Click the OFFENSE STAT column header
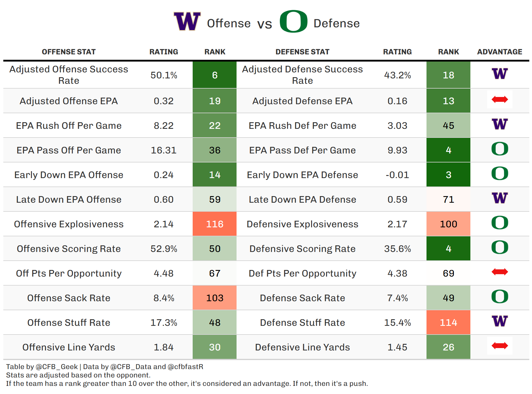 [69, 52]
